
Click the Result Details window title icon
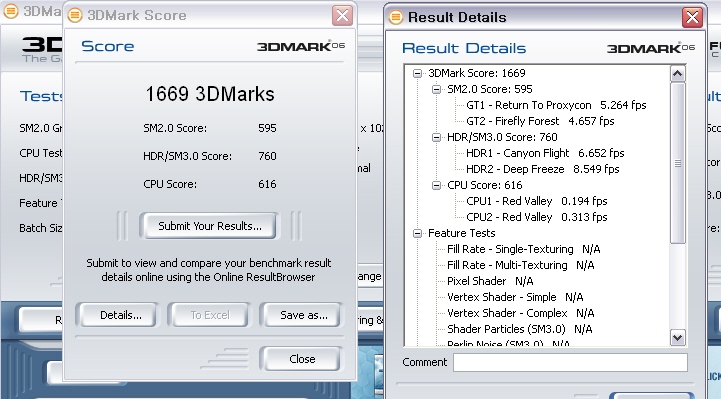396,17
